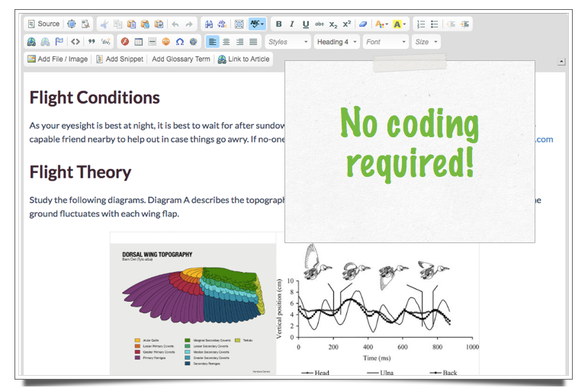The height and width of the screenshot is (388, 588).
Task: Insert a numbered list
Action: point(421,24)
